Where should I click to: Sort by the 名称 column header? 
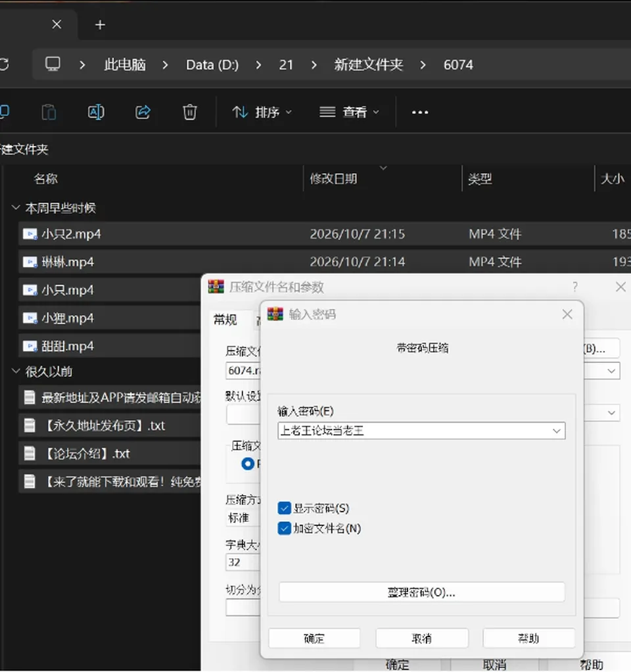46,179
